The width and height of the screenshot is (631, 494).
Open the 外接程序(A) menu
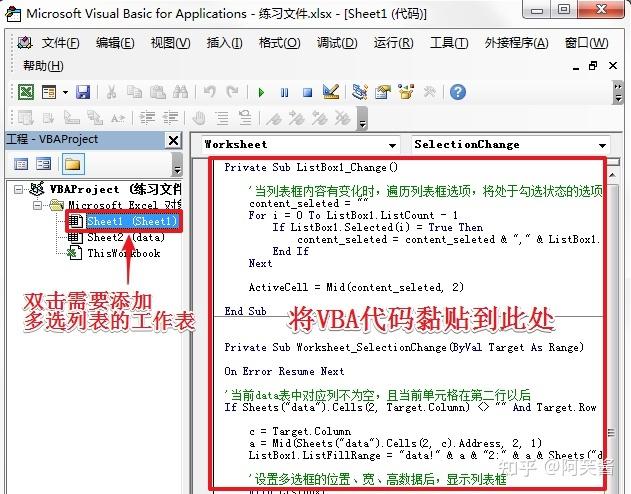pyautogui.click(x=516, y=43)
